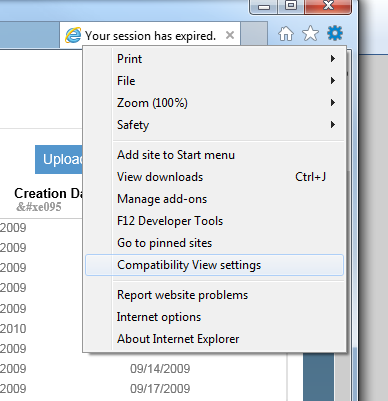The width and height of the screenshot is (388, 401).
Task: Open View downloads
Action: [215, 177]
